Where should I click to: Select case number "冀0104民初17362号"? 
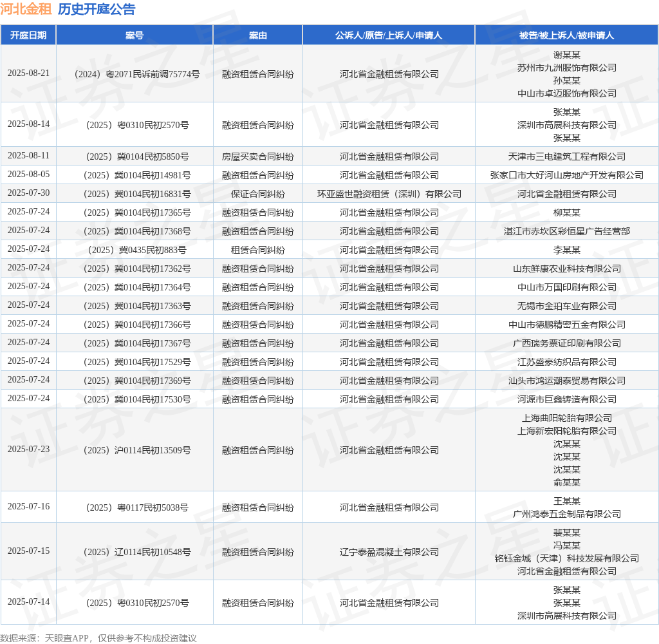tap(153, 269)
